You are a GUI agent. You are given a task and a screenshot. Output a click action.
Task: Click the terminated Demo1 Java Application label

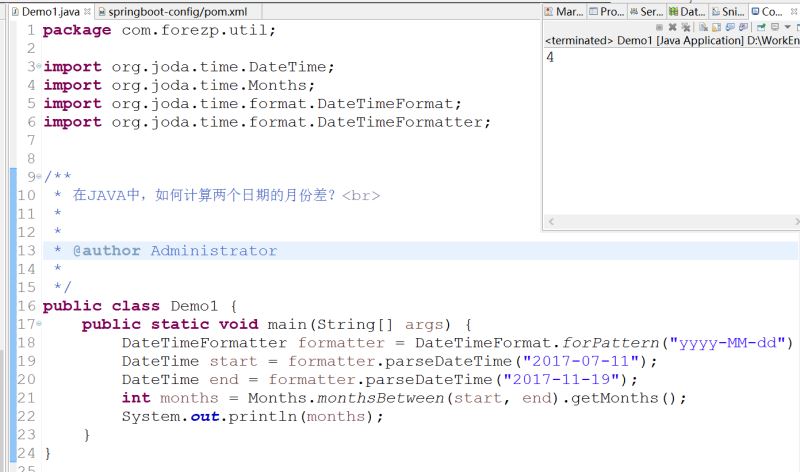click(x=672, y=40)
